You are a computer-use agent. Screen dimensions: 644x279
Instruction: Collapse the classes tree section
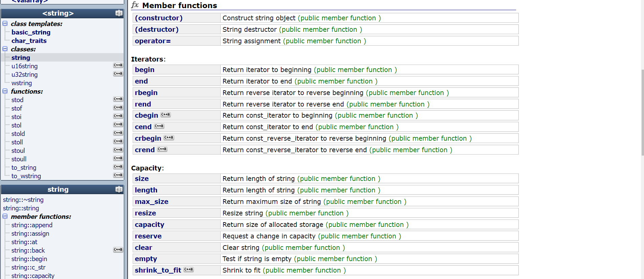(5, 49)
